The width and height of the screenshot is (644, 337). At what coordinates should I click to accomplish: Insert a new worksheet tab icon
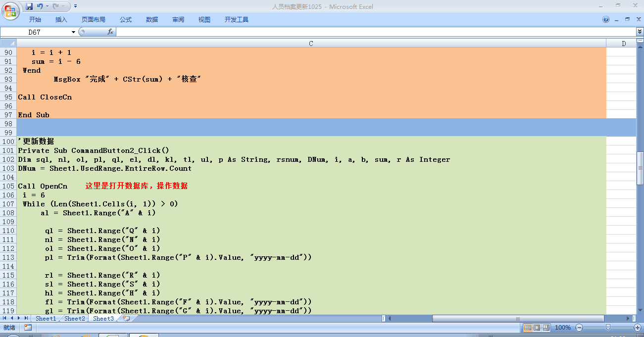127,319
